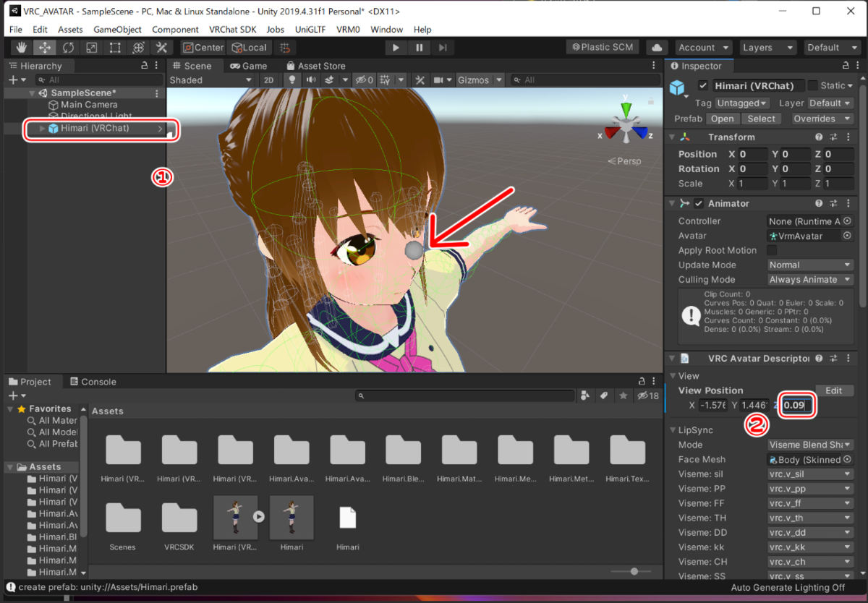Image resolution: width=868 pixels, height=603 pixels.
Task: Toggle scene grid visibility icon
Action: point(386,80)
